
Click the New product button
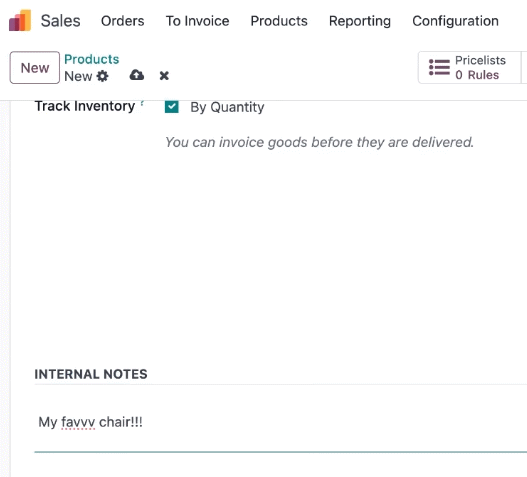point(35,68)
